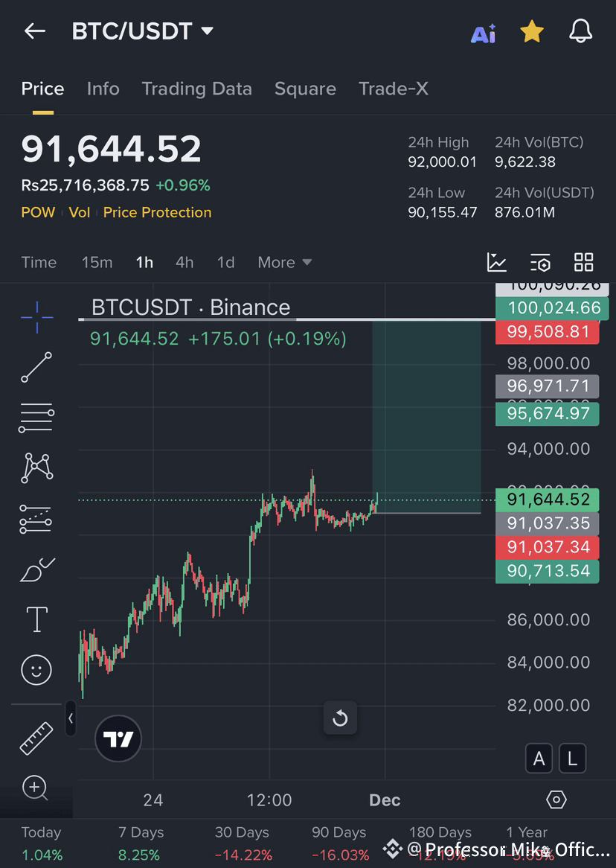Toggle log scale L button
The width and height of the screenshot is (616, 868).
point(572,758)
